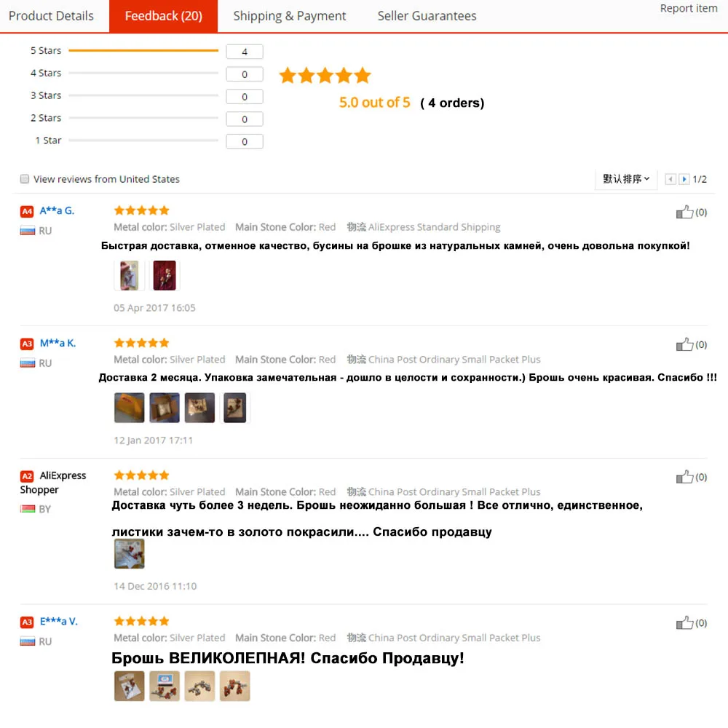Click thumbs-up on AliExpress Shopper's review
This screenshot has height=728, width=728.
(684, 477)
